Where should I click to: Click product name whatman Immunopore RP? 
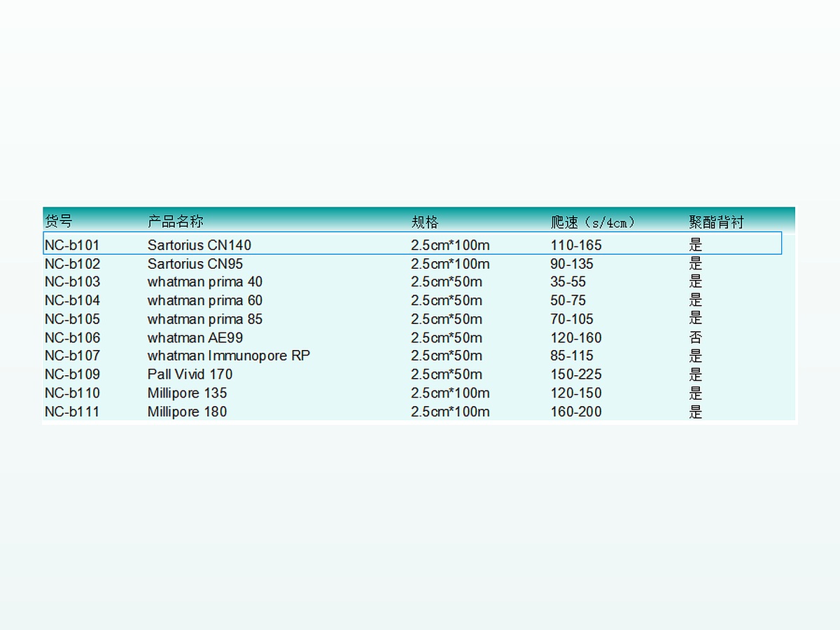tap(229, 356)
